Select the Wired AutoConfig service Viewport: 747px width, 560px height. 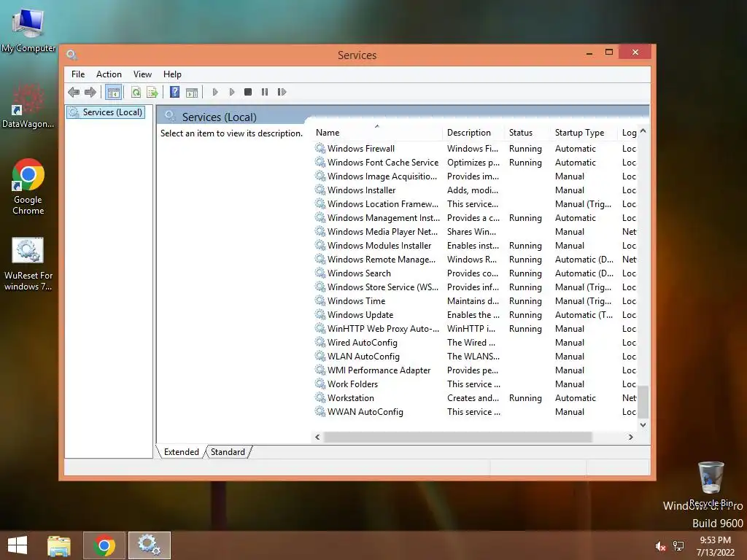coord(475,343)
